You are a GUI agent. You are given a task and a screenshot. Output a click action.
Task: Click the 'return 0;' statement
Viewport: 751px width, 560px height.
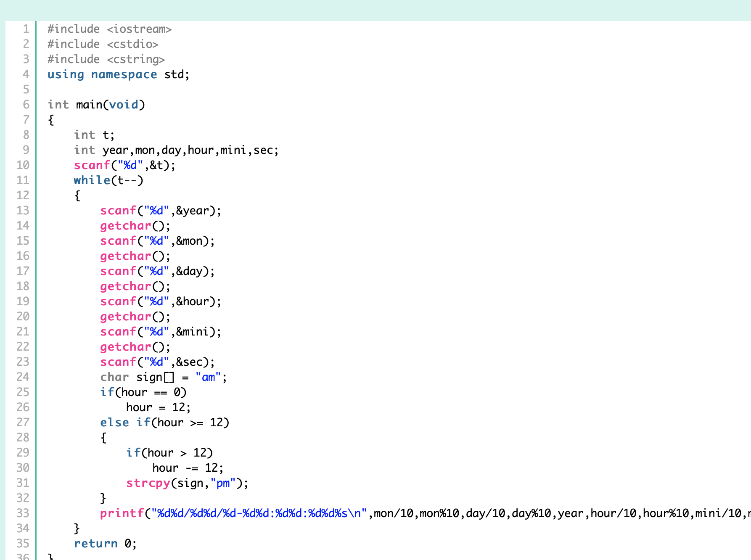106,544
